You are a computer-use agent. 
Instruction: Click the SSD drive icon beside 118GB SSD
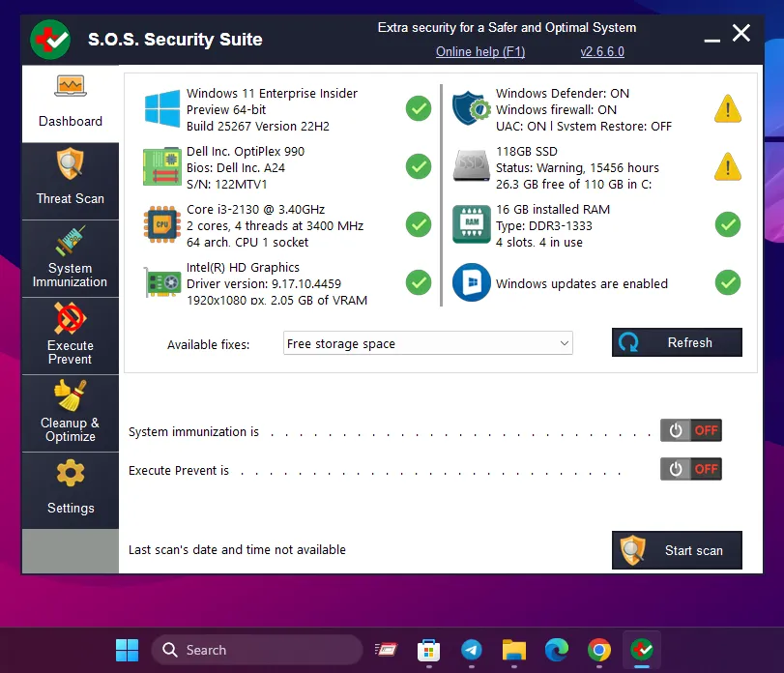(x=472, y=165)
